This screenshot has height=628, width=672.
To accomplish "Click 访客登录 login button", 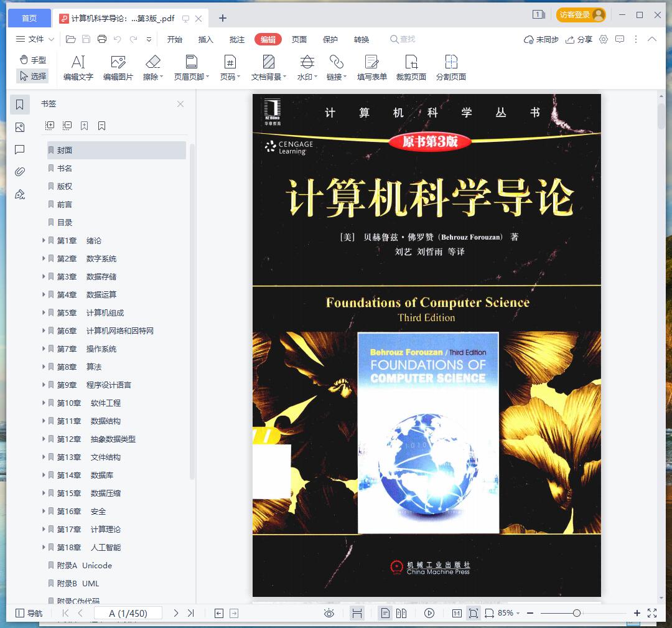I will point(581,15).
